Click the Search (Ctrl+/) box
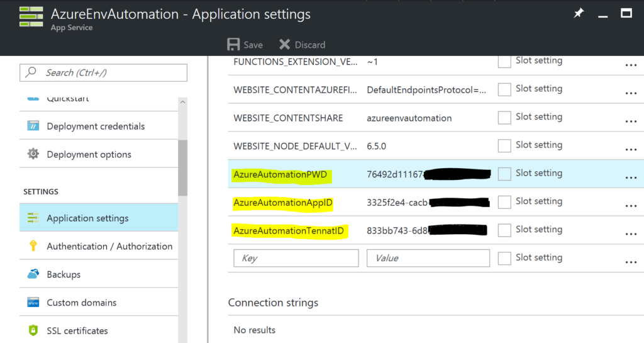 (x=104, y=72)
